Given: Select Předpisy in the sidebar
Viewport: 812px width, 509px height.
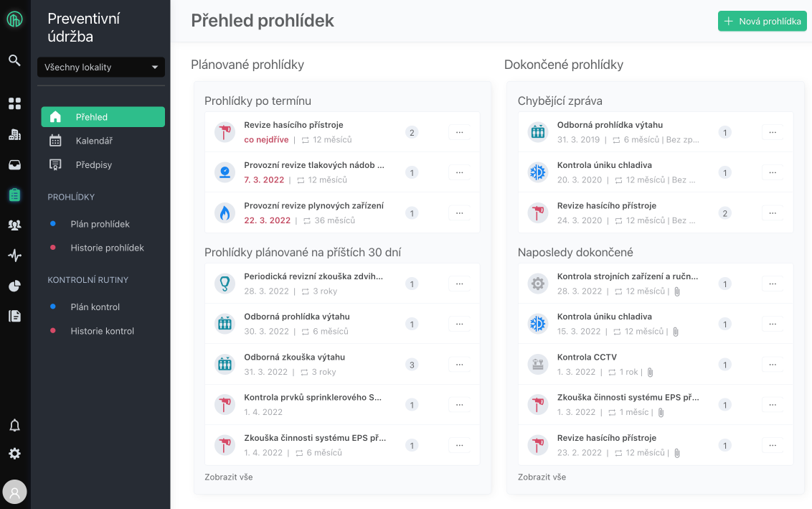Looking at the screenshot, I should (x=94, y=164).
